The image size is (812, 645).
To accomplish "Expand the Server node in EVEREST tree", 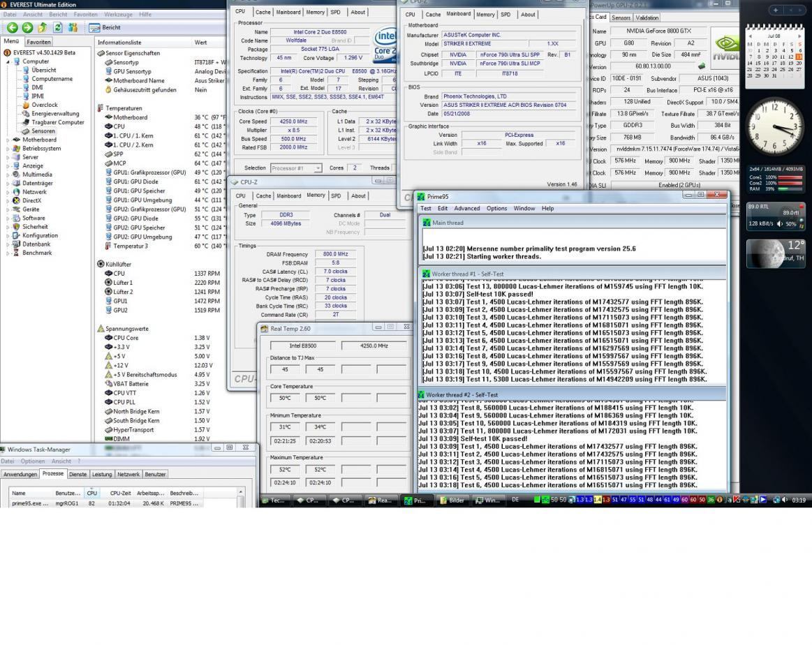I will [8, 157].
